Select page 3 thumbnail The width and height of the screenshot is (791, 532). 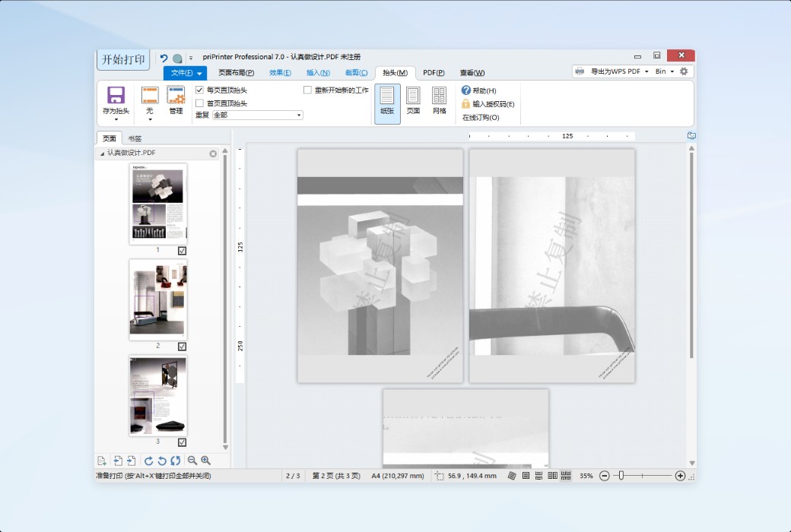(158, 395)
